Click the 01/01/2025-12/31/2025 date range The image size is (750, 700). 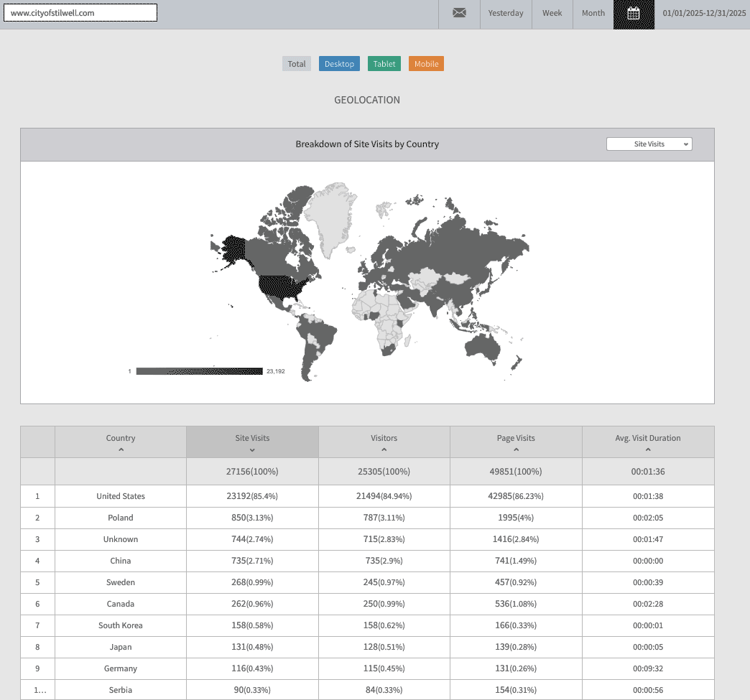tap(704, 13)
